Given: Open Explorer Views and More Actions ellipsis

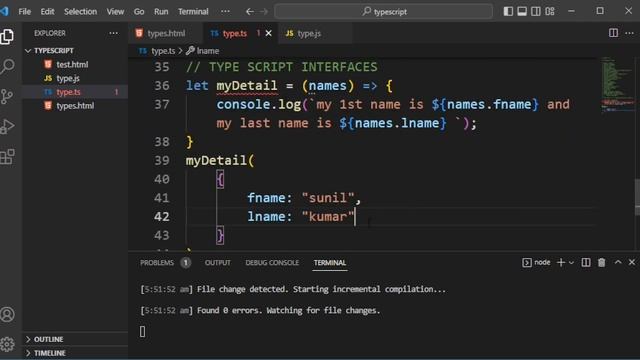Looking at the screenshot, I should pos(113,33).
